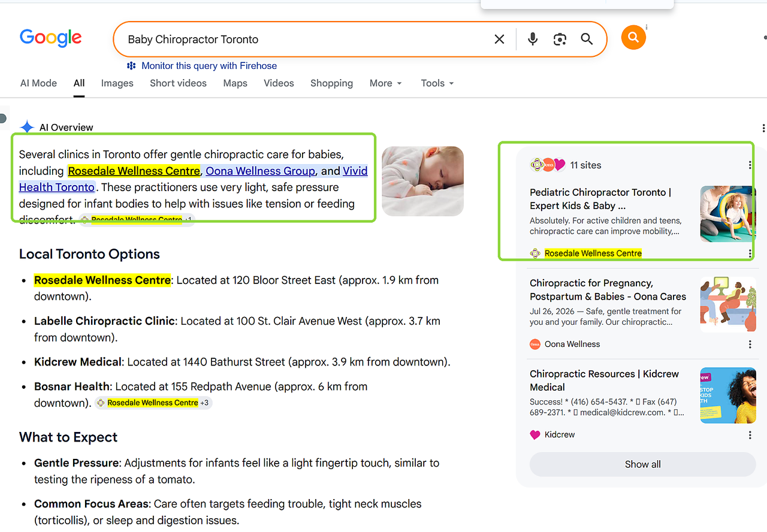Select the All results tab
Viewport: 767px width, 532px height.
79,83
